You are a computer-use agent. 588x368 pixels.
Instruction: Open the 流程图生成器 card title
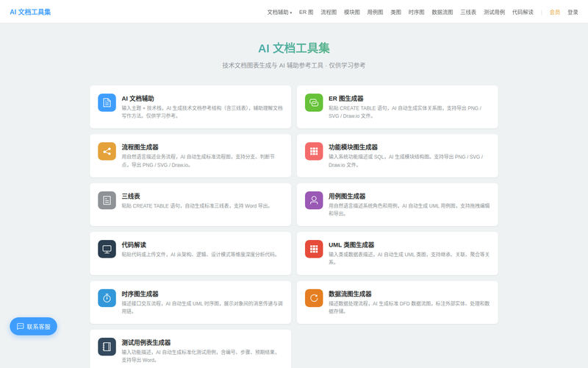point(140,147)
